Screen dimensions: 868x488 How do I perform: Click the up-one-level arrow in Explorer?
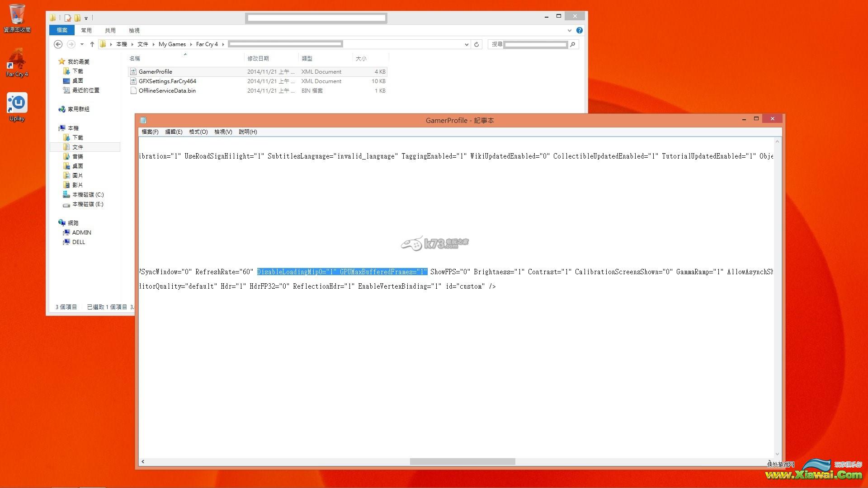click(92, 44)
